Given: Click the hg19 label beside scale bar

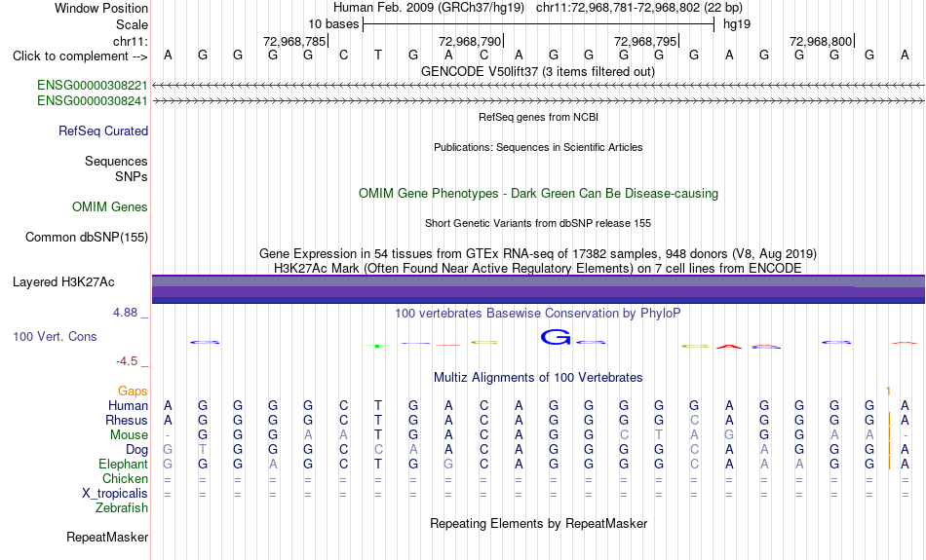Looking at the screenshot, I should 737,24.
